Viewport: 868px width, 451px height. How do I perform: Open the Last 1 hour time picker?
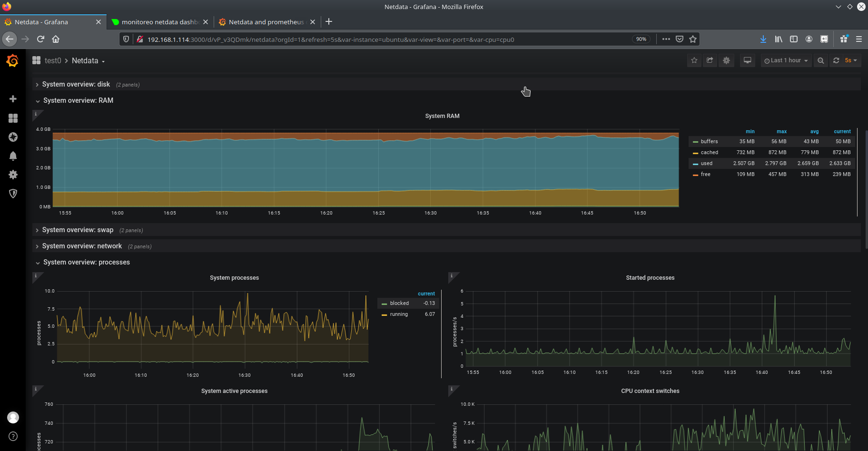[x=786, y=60]
